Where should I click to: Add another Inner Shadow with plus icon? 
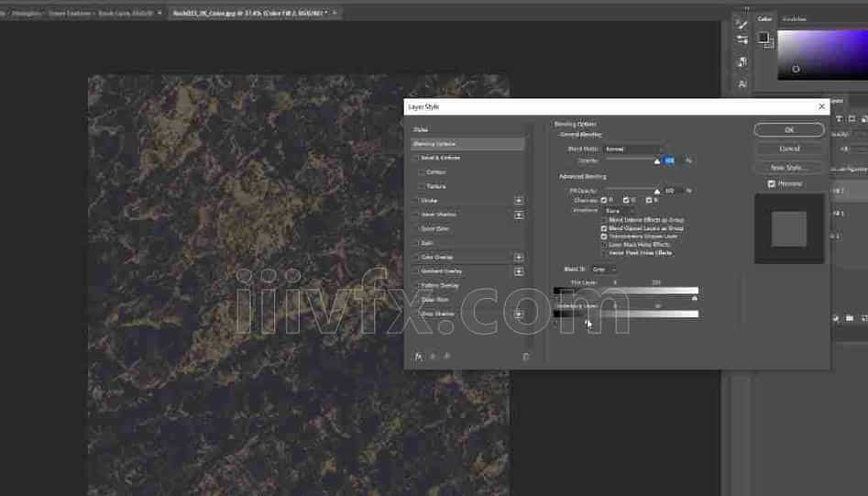click(x=519, y=215)
